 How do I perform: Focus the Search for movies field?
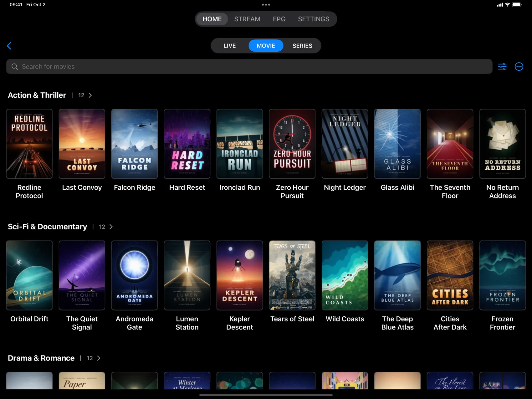pos(249,67)
